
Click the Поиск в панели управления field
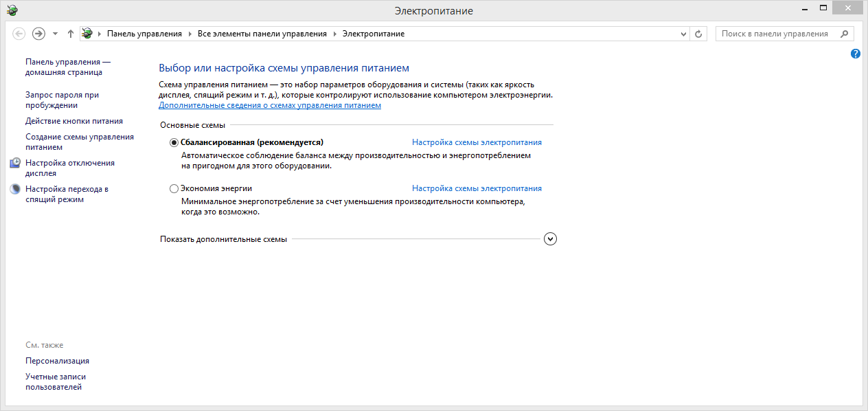pos(775,34)
